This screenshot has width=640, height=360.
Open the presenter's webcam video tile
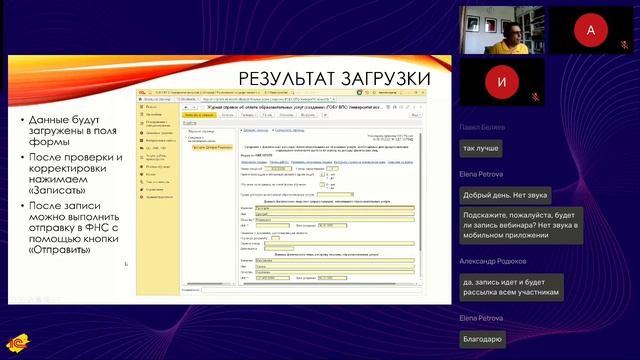502,30
